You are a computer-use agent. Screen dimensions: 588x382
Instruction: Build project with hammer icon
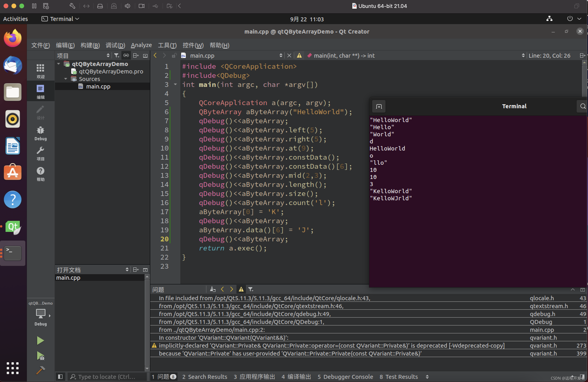40,370
